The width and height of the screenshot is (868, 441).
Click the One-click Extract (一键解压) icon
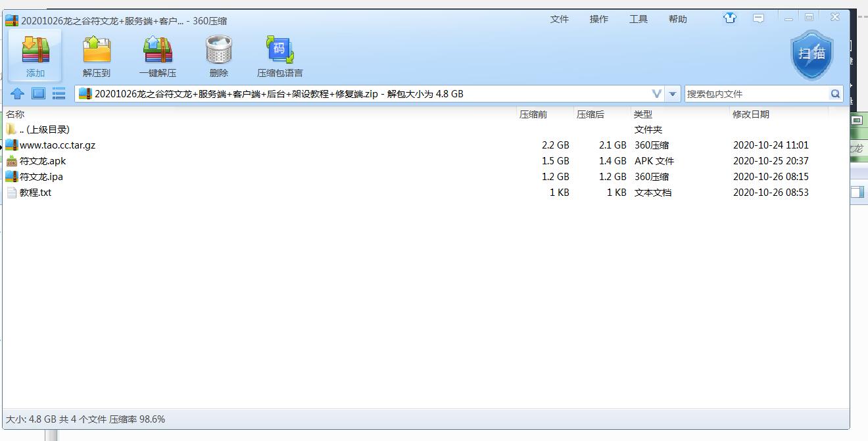tap(158, 50)
